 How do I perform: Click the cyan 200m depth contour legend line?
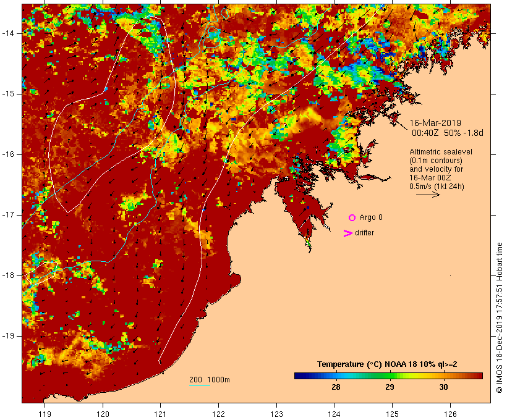[200, 385]
